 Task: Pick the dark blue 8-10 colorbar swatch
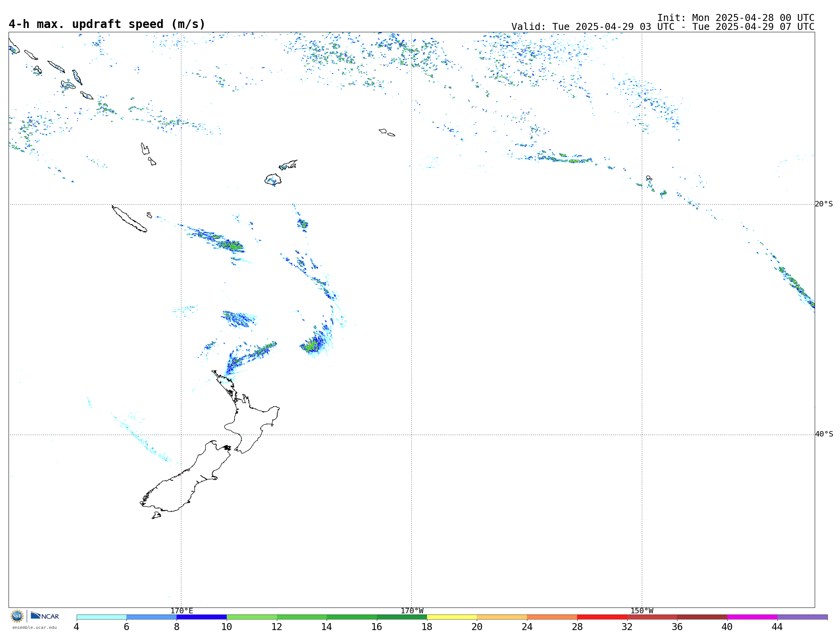(201, 617)
